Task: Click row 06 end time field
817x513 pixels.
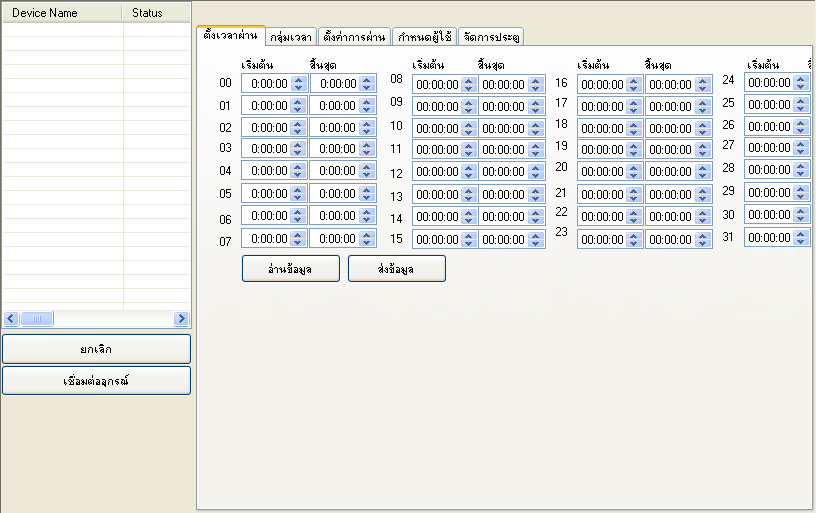Action: click(343, 216)
